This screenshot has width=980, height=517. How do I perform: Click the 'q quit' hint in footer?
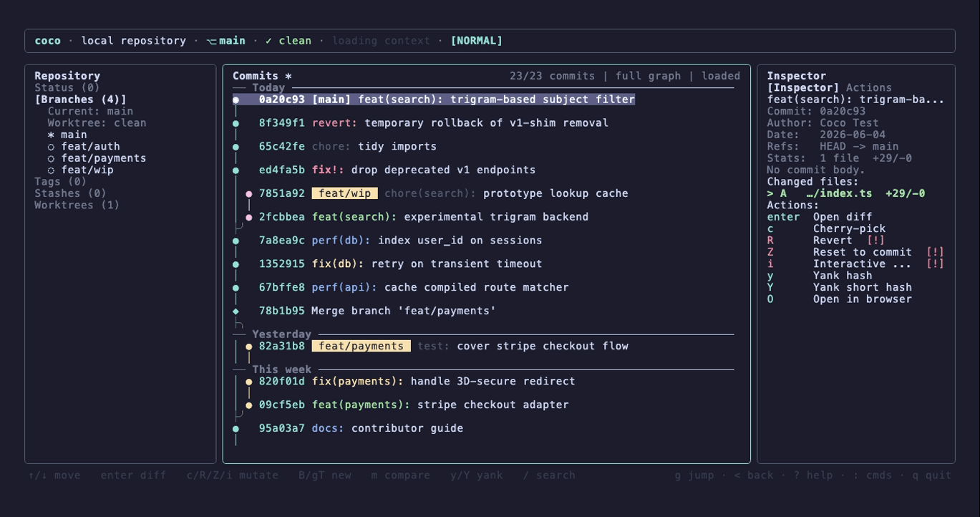coord(932,475)
